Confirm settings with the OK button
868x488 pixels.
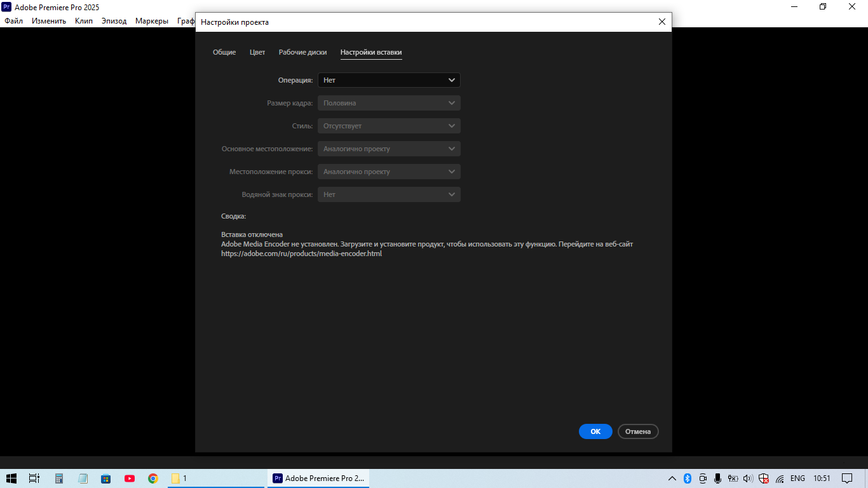click(595, 431)
